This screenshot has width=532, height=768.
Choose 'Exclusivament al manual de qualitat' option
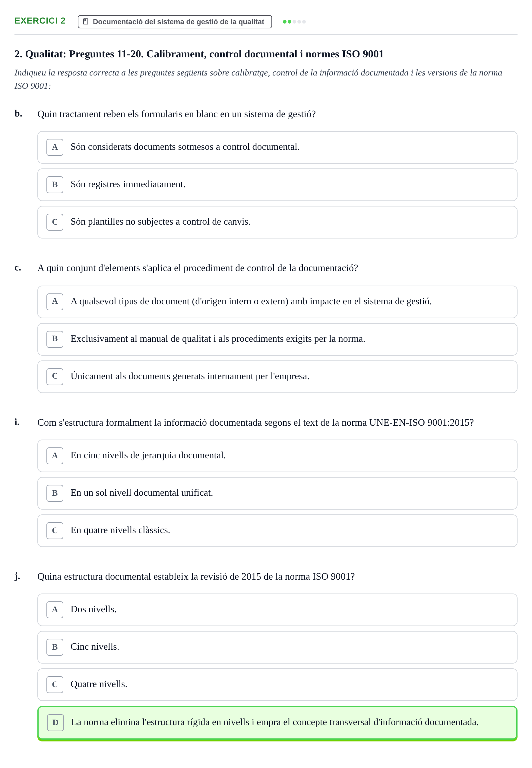click(x=277, y=339)
